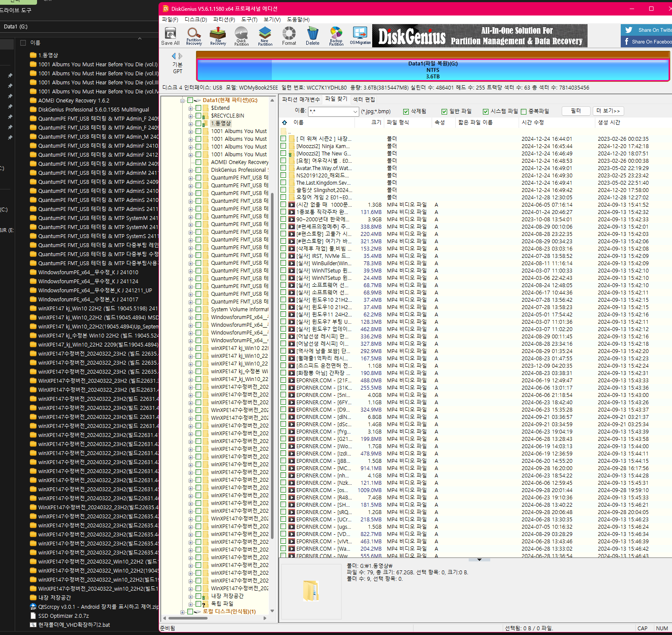Image resolution: width=672 pixels, height=635 pixels.
Task: Toggle the bottom preview pane splitter arrow
Action: pos(479,560)
